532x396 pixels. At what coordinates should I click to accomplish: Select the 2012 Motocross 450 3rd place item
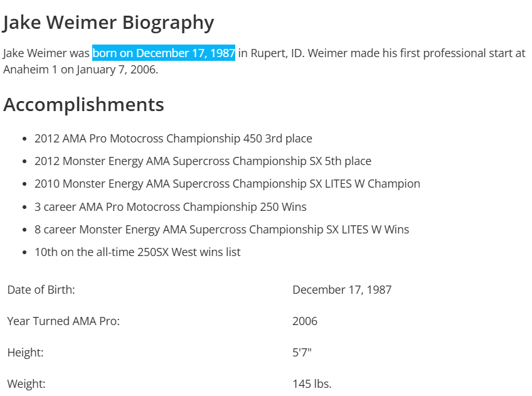[173, 139]
